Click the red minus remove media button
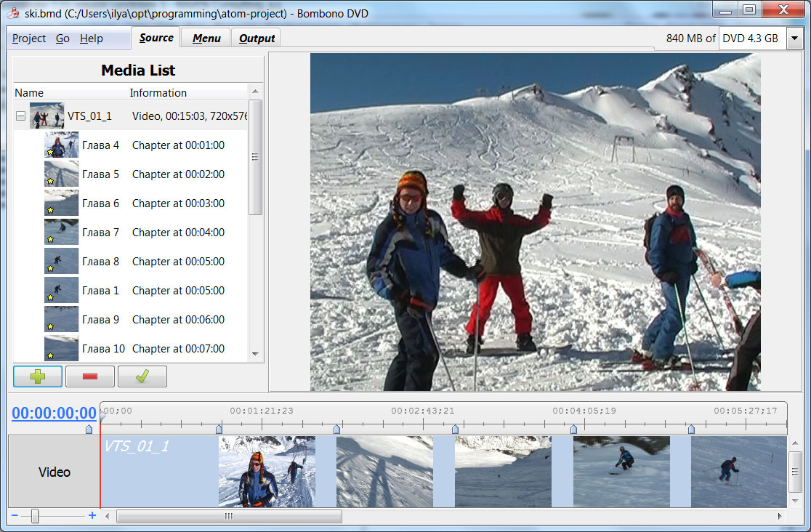The image size is (811, 532). click(x=90, y=376)
